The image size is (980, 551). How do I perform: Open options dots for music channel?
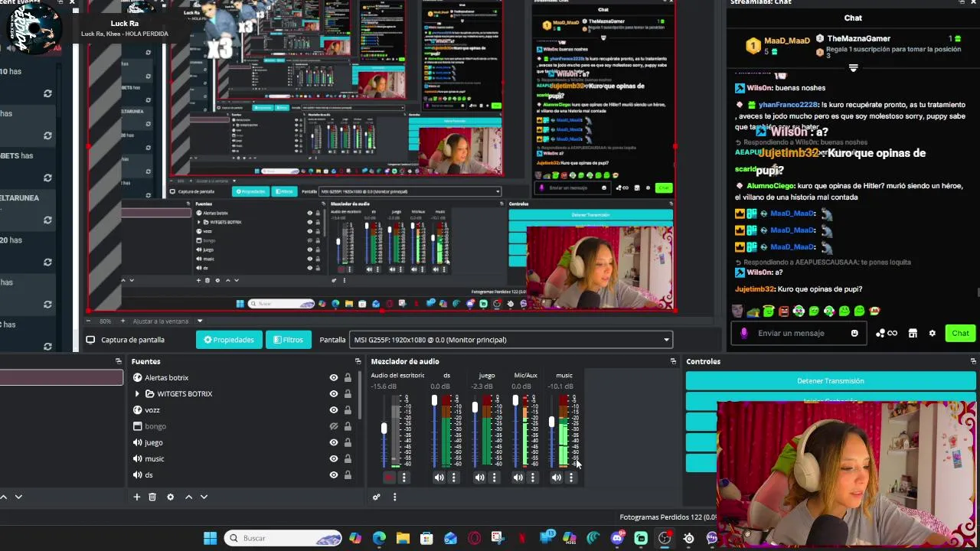[570, 478]
